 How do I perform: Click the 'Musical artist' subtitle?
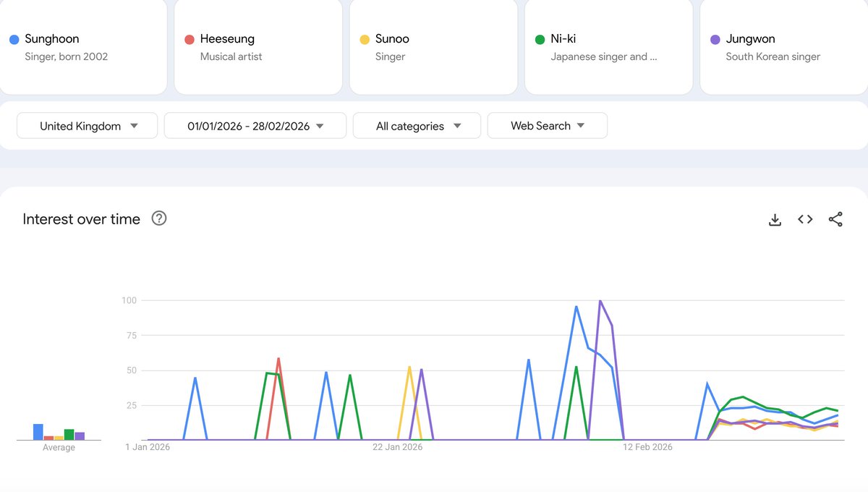click(x=231, y=56)
